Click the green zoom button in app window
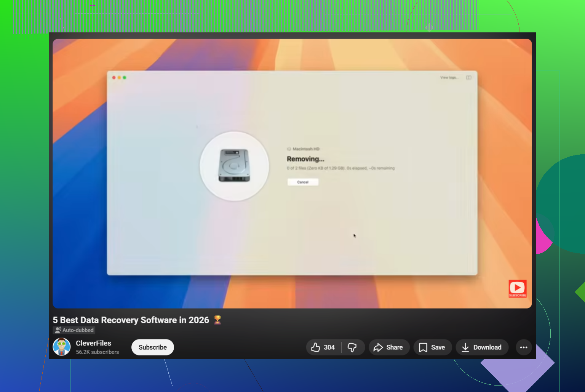Viewport: 585px width, 392px height. 125,78
